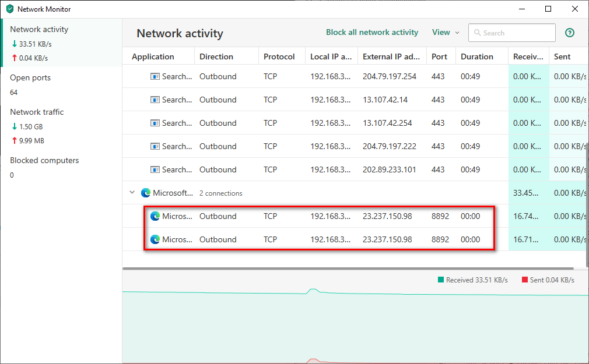Viewport: 589px width, 364px height.
Task: Click the Edge icon in the Microsoft group row
Action: click(145, 193)
